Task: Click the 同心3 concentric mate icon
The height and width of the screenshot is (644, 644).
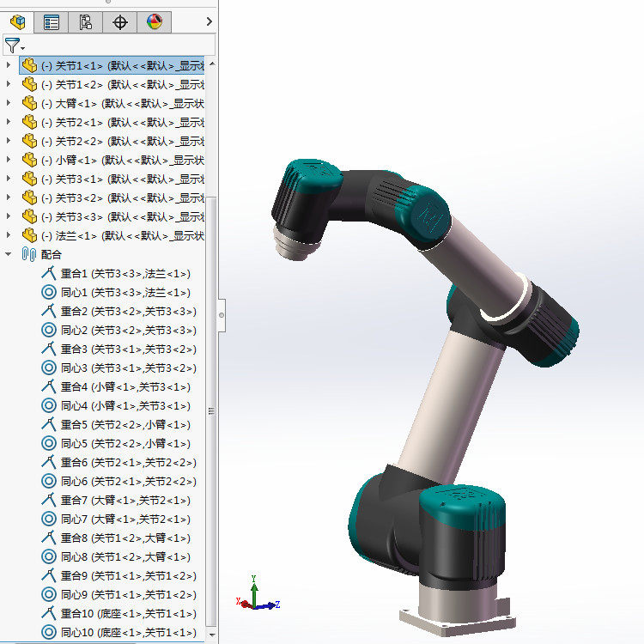Action: click(48, 368)
